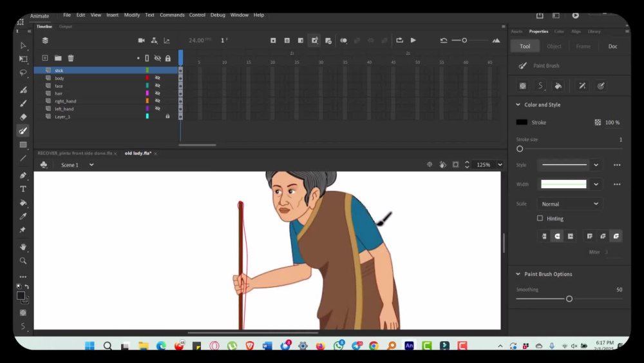Viewport: 644px width, 363px height.
Task: Open the stroke Style dropdown
Action: pos(596,165)
